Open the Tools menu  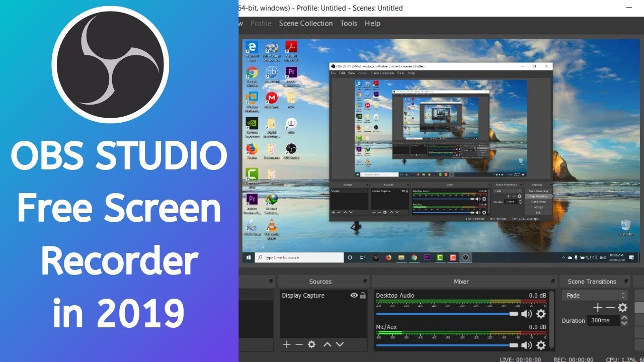pos(349,23)
